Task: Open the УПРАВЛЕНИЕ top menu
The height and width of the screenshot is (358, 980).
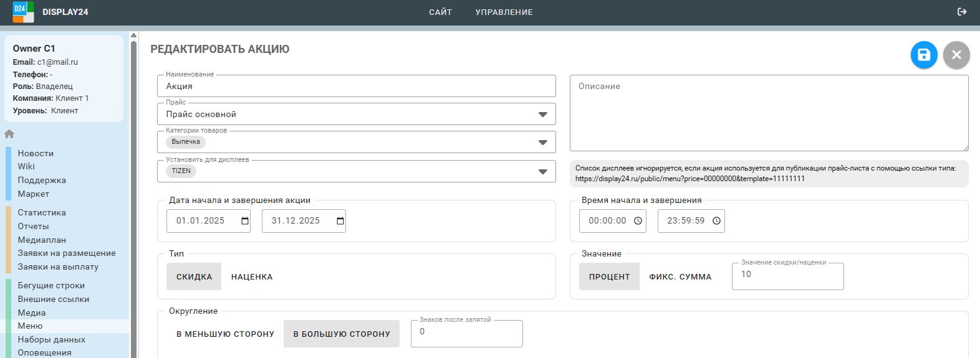Action: (504, 12)
